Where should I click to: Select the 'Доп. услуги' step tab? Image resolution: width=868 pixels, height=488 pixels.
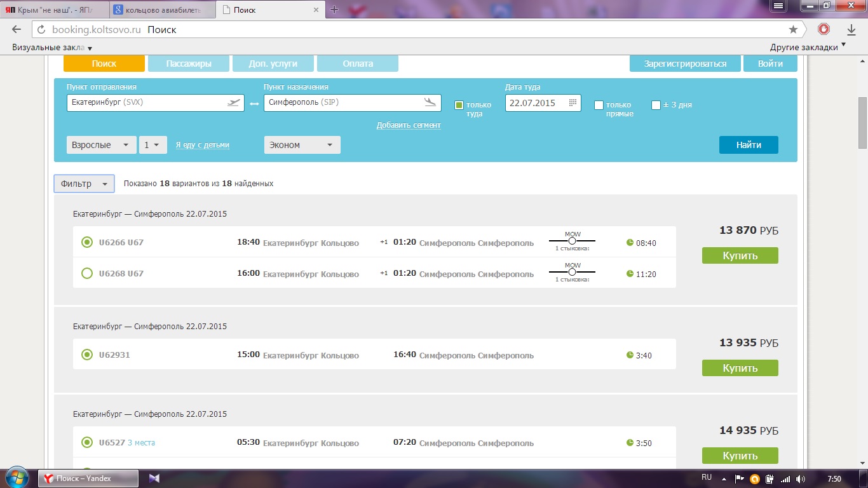273,64
